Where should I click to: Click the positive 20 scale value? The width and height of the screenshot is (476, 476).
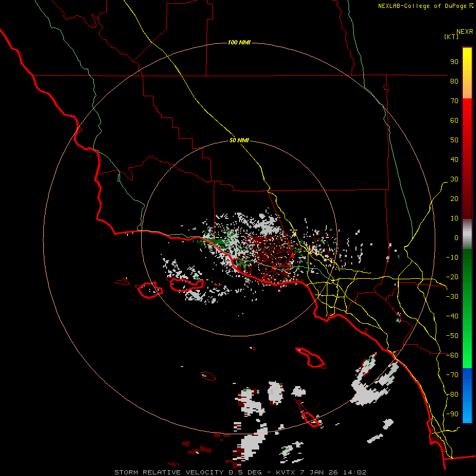click(454, 198)
